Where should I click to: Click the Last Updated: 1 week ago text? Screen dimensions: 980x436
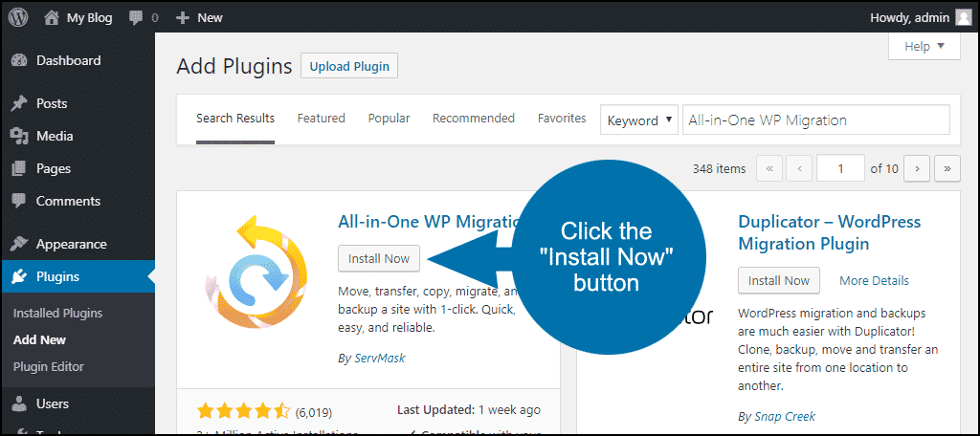pos(469,410)
